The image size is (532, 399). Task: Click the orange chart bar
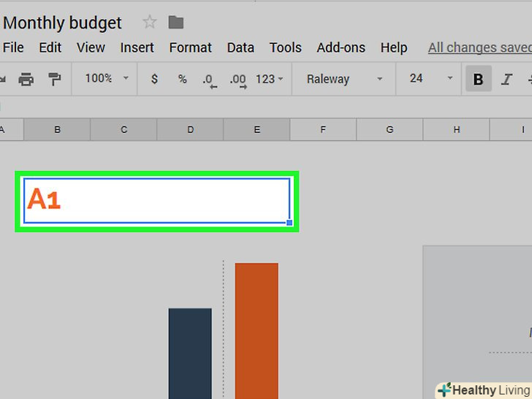[x=256, y=331]
